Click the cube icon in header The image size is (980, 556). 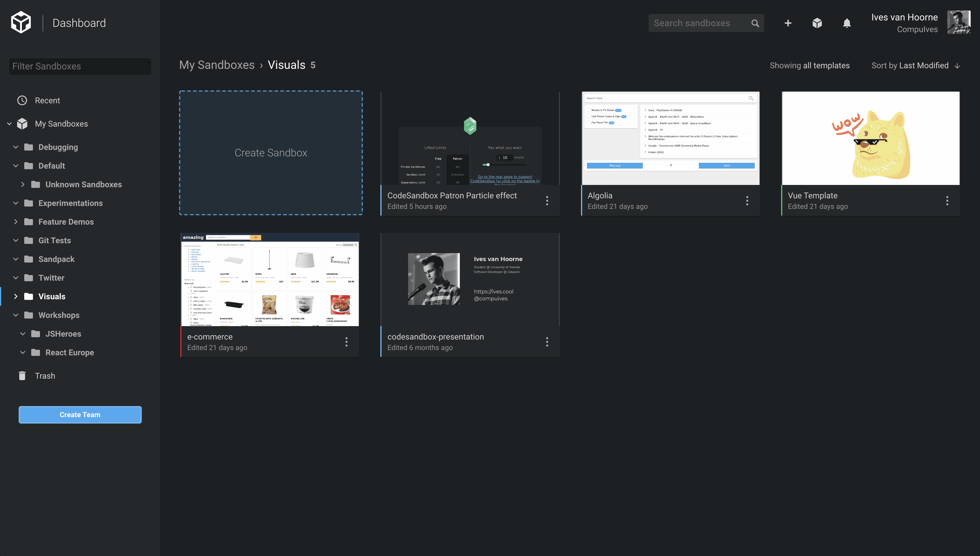click(x=817, y=23)
